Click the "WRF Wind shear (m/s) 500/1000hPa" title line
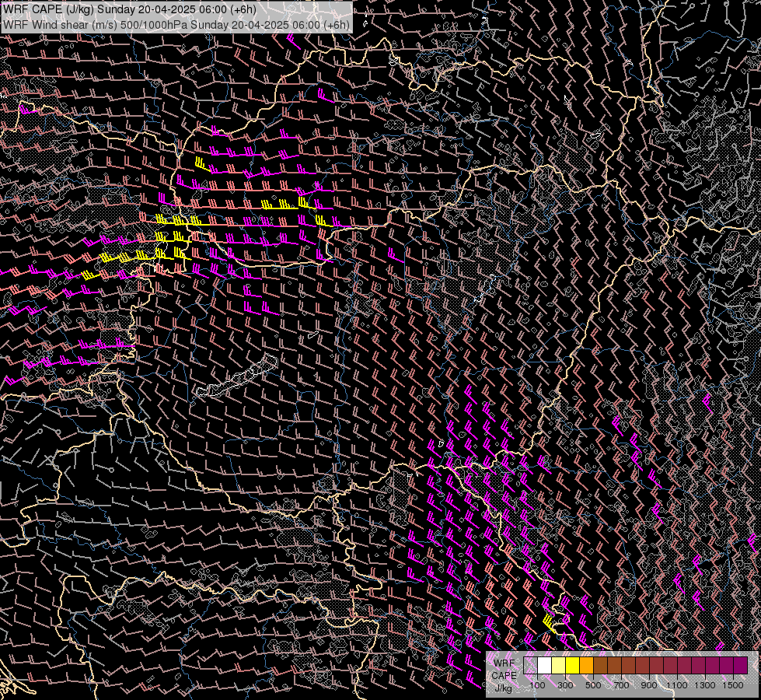This screenshot has height=700, width=761. click(176, 25)
